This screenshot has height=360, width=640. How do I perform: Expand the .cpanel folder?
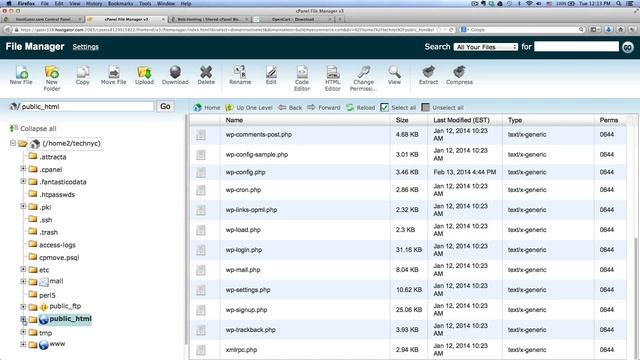point(23,169)
